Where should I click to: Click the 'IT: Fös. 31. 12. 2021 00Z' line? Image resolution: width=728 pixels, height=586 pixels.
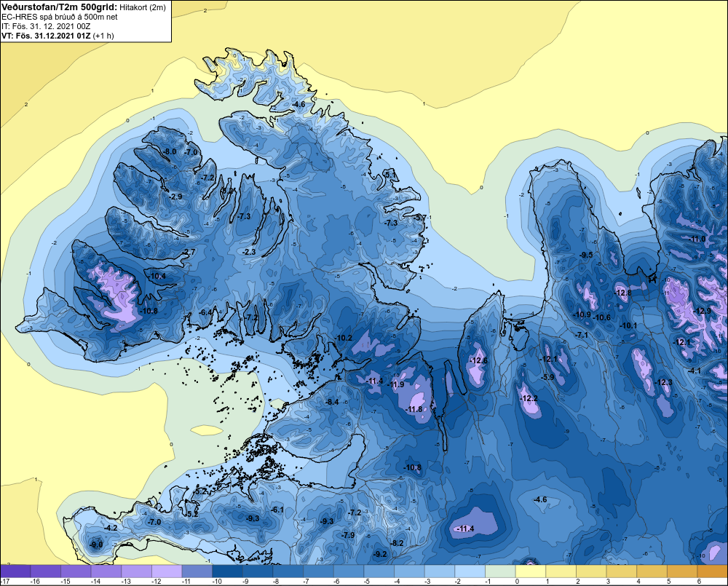point(47,26)
